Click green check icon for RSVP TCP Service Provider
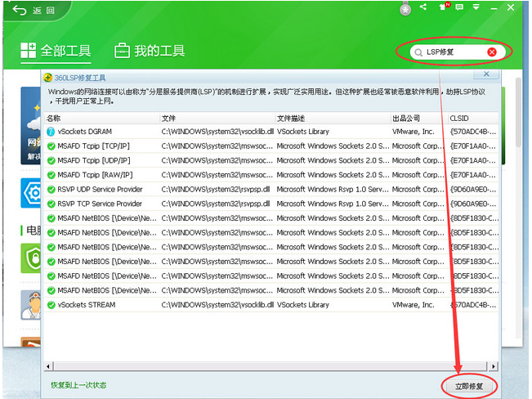The image size is (532, 399). 51,204
